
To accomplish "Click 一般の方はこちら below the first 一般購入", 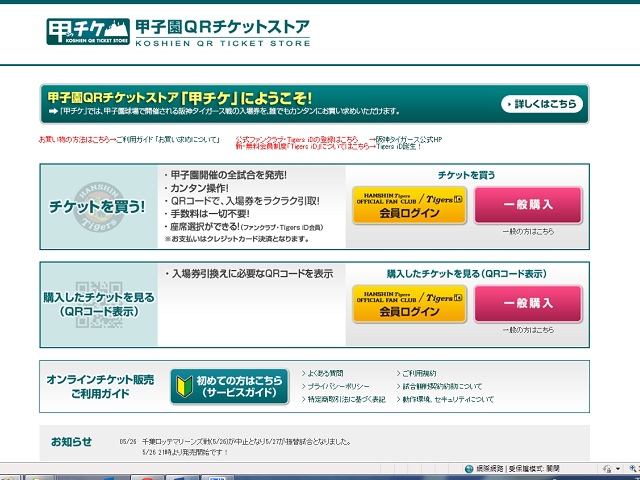I will (x=528, y=231).
